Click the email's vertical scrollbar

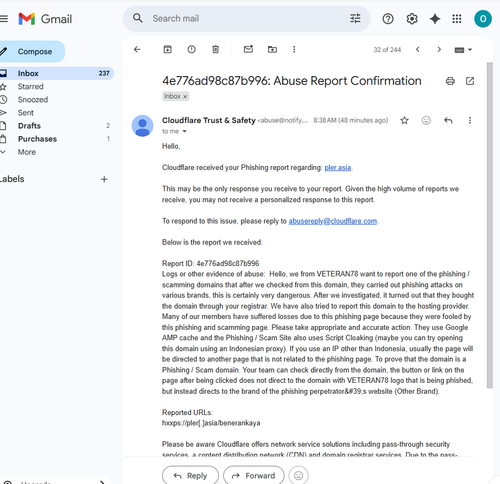click(x=489, y=225)
